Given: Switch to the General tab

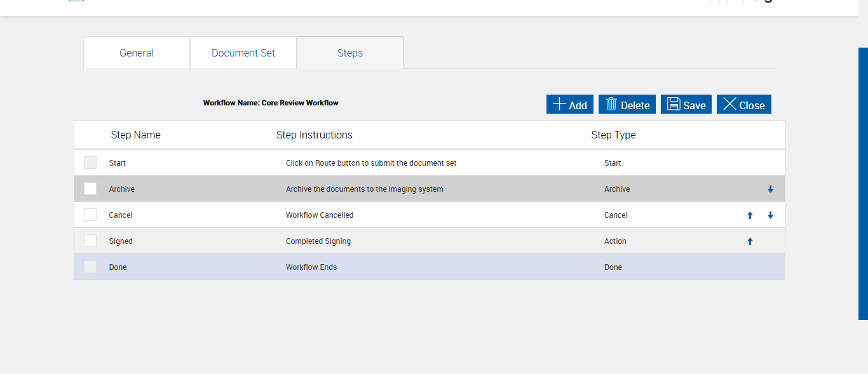Looking at the screenshot, I should [137, 53].
